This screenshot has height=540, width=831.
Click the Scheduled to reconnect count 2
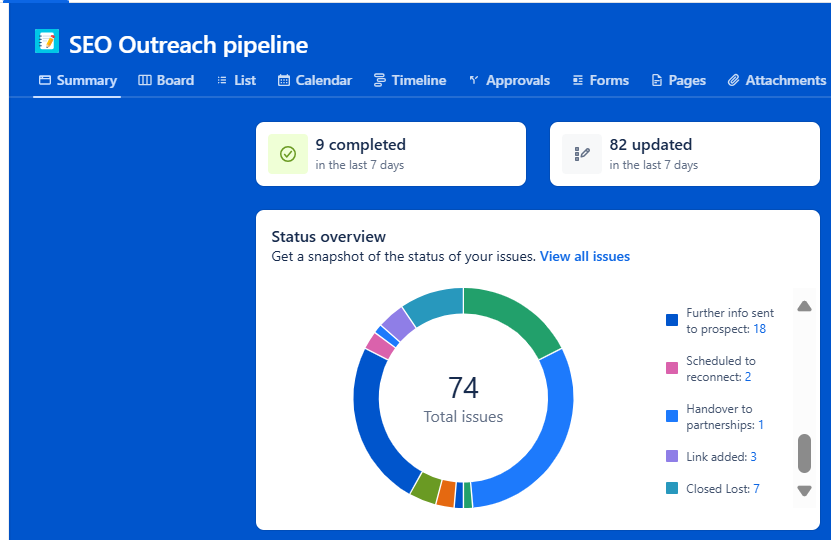point(748,377)
